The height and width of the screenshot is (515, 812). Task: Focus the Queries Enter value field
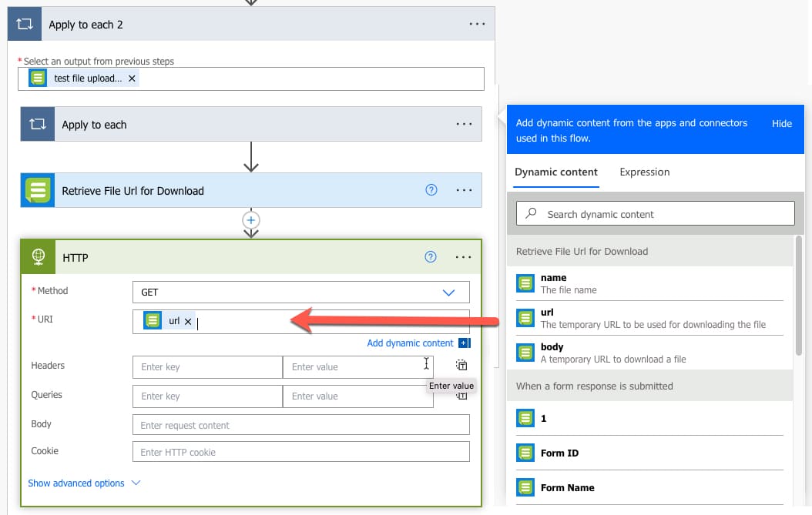click(357, 396)
